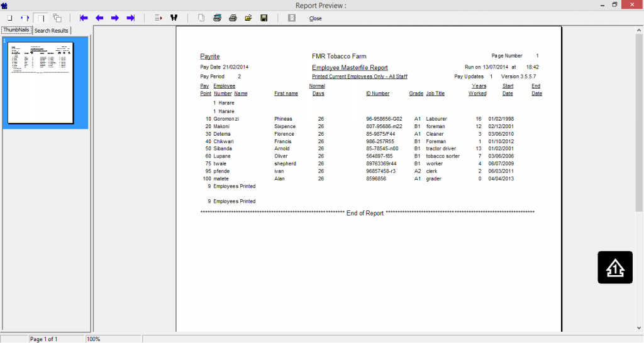Open search with the binoculars icon
The width and height of the screenshot is (644, 343).
(x=174, y=18)
